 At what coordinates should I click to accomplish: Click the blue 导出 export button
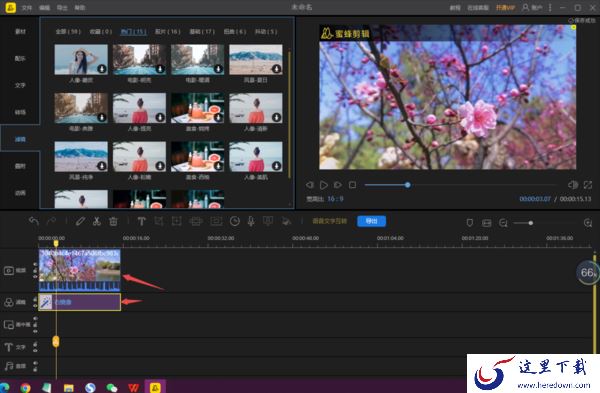click(x=371, y=221)
